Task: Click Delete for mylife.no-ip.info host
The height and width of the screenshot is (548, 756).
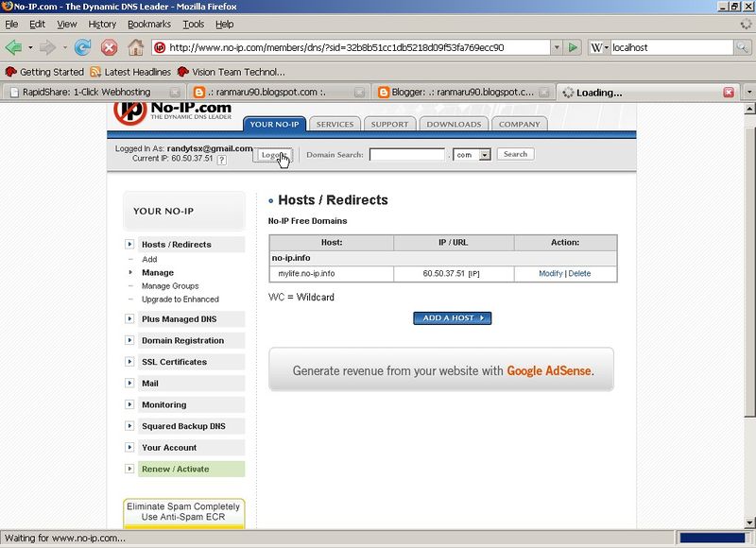Action: point(579,273)
